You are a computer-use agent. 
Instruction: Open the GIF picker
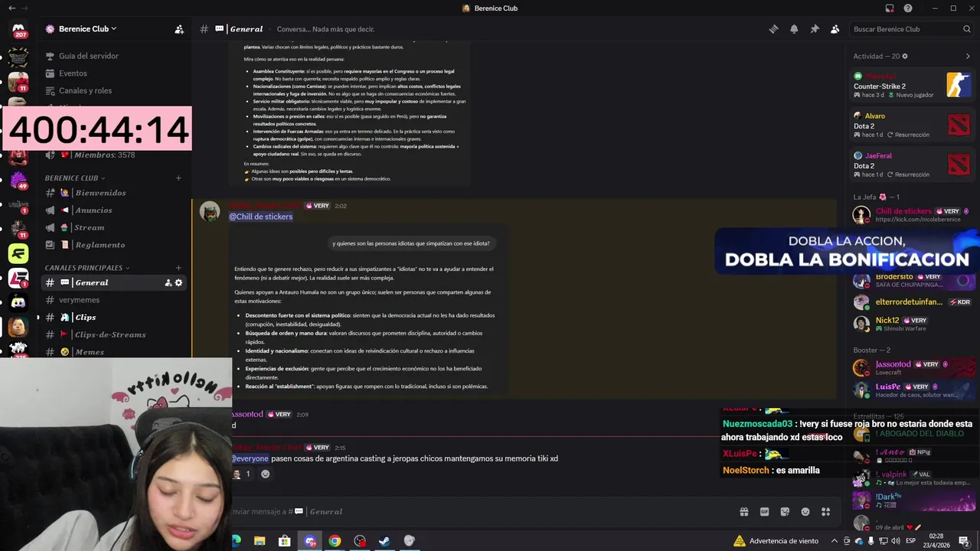tap(764, 512)
